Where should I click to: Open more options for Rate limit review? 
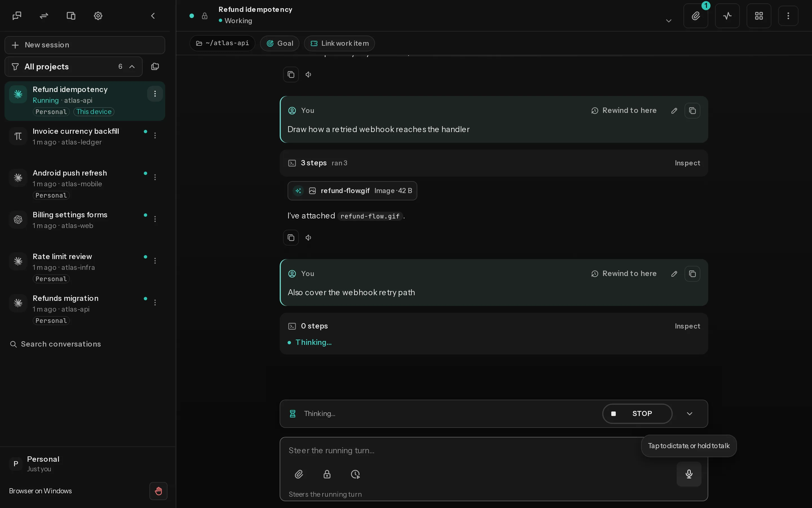155,261
